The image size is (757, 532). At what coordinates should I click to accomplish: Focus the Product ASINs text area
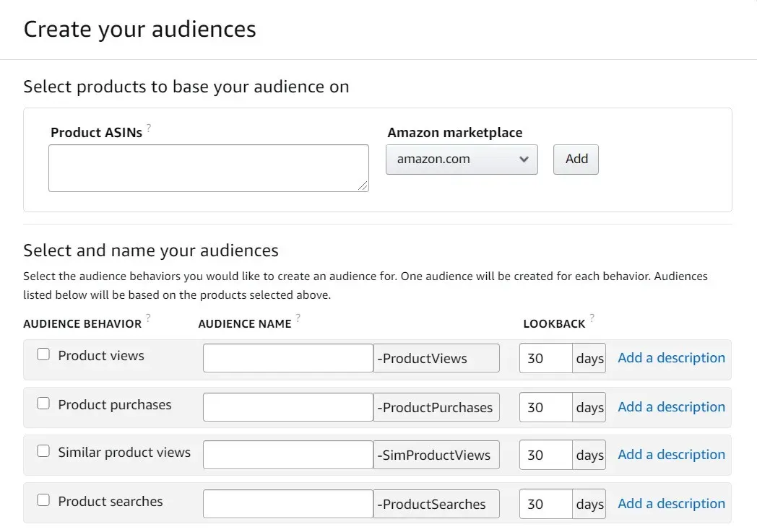tap(208, 167)
